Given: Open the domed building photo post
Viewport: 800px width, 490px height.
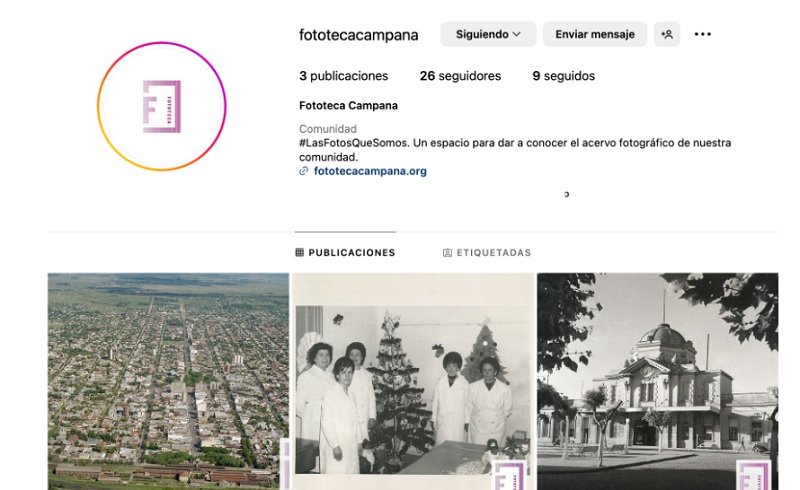Looking at the screenshot, I should tap(658, 381).
